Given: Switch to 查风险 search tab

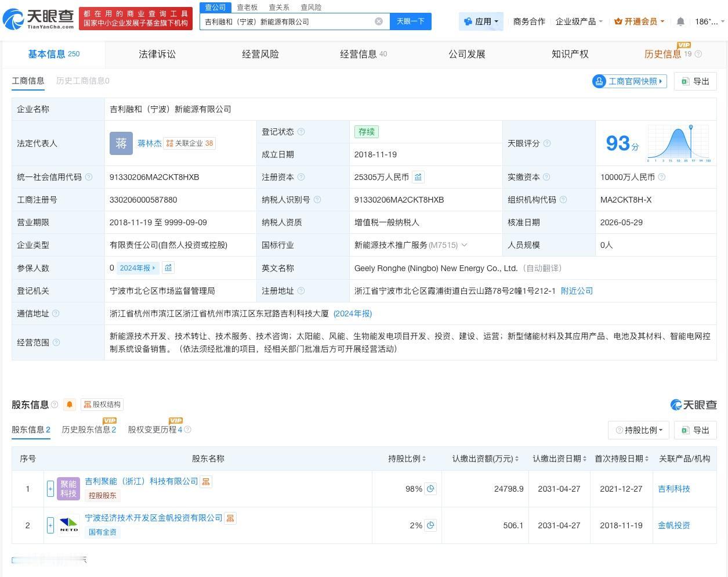Looking at the screenshot, I should click(311, 8).
